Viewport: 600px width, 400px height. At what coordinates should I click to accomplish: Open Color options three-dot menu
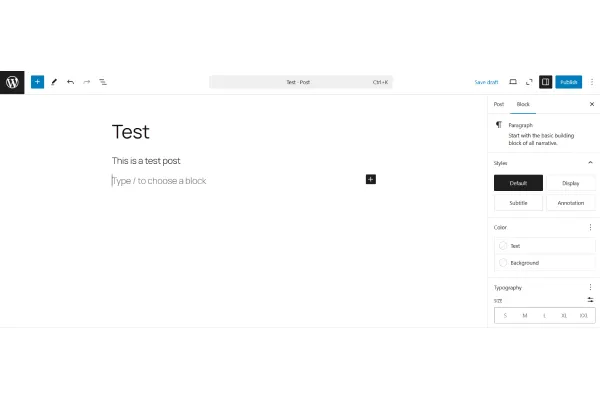pos(590,227)
